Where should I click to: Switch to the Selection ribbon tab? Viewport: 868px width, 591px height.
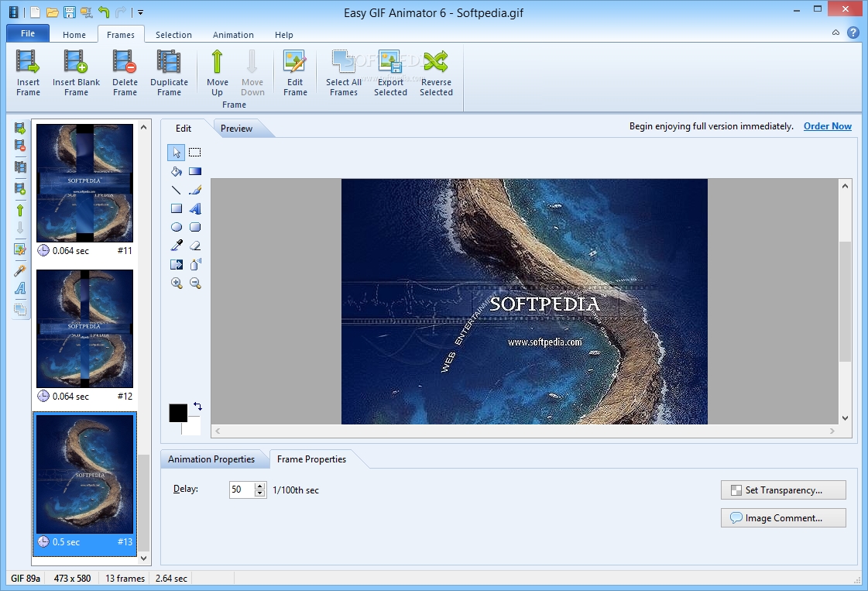[173, 34]
